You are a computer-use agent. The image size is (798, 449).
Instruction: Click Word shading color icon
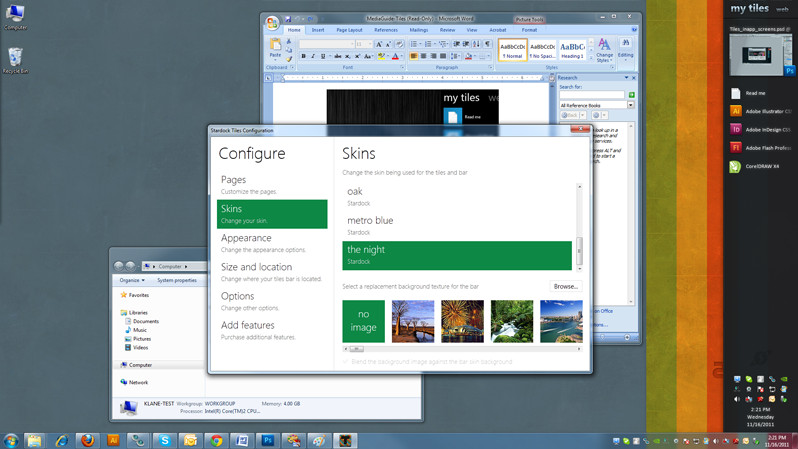469,57
